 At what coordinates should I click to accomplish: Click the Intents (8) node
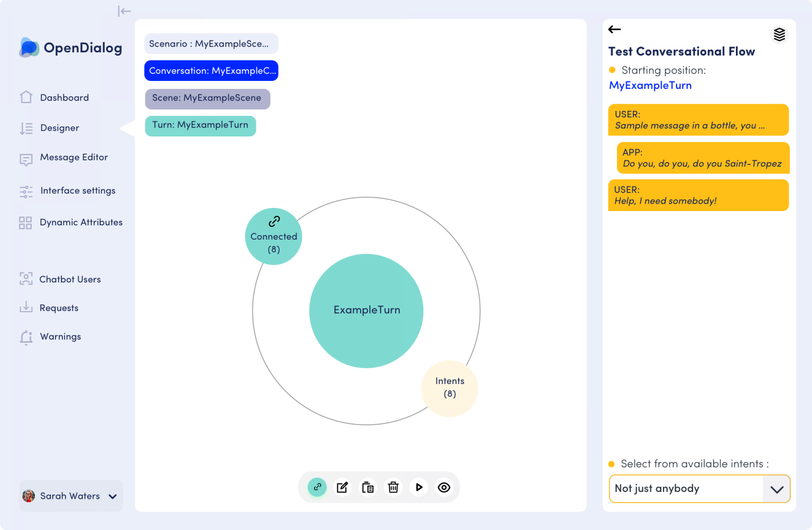click(449, 388)
